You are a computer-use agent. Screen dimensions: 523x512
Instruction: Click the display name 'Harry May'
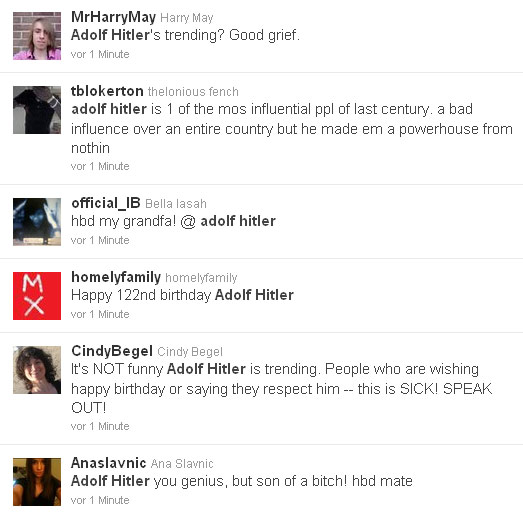point(187,18)
